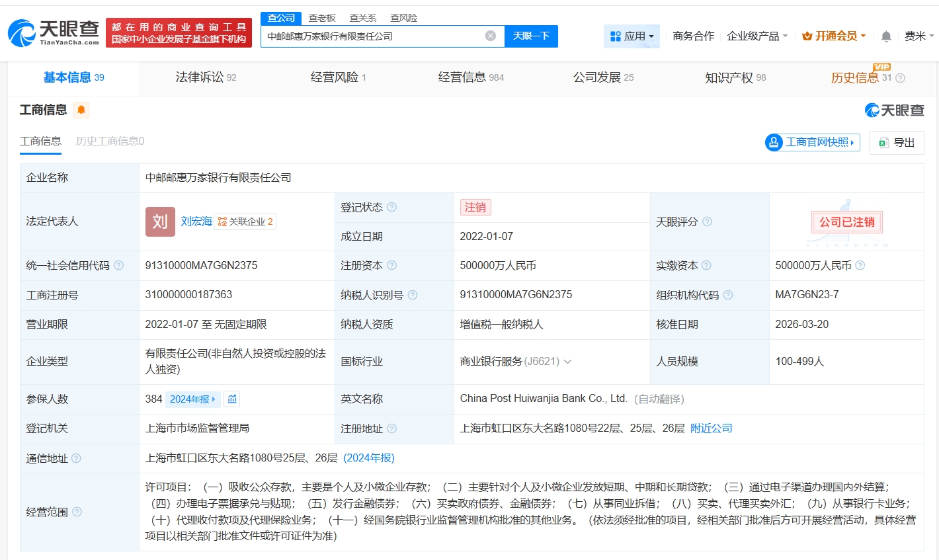Open the 开通会员 membership dropdown
The height and width of the screenshot is (560, 939).
pos(834,36)
